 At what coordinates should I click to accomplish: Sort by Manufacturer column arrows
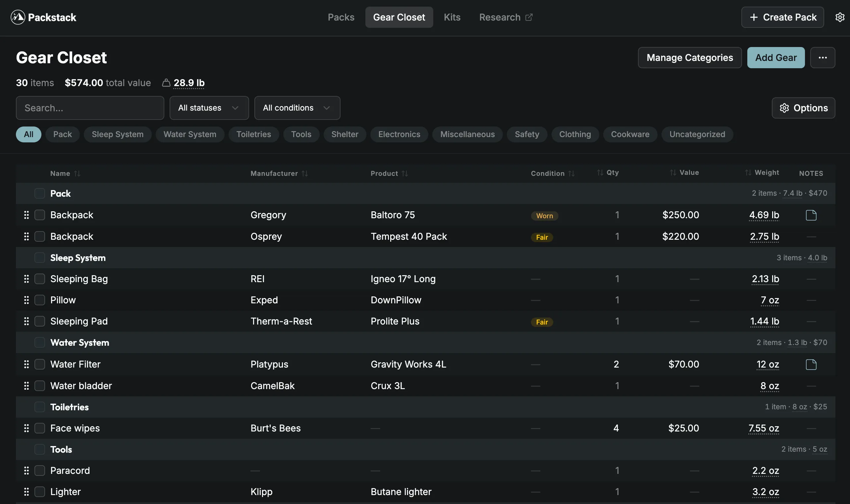point(305,173)
